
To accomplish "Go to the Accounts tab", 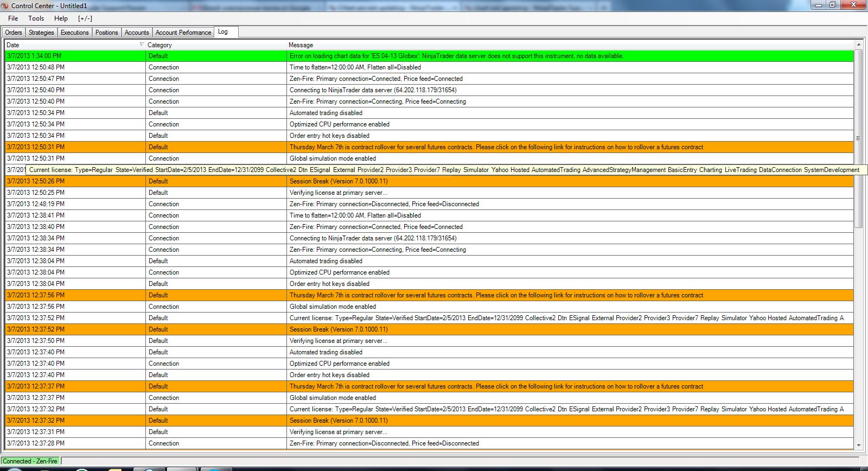I will 137,33.
